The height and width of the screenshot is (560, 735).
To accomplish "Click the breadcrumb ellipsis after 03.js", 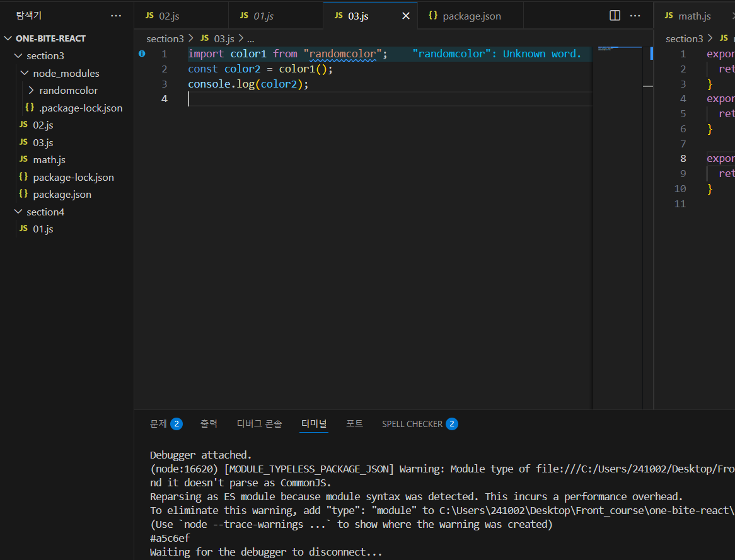I will pyautogui.click(x=251, y=39).
